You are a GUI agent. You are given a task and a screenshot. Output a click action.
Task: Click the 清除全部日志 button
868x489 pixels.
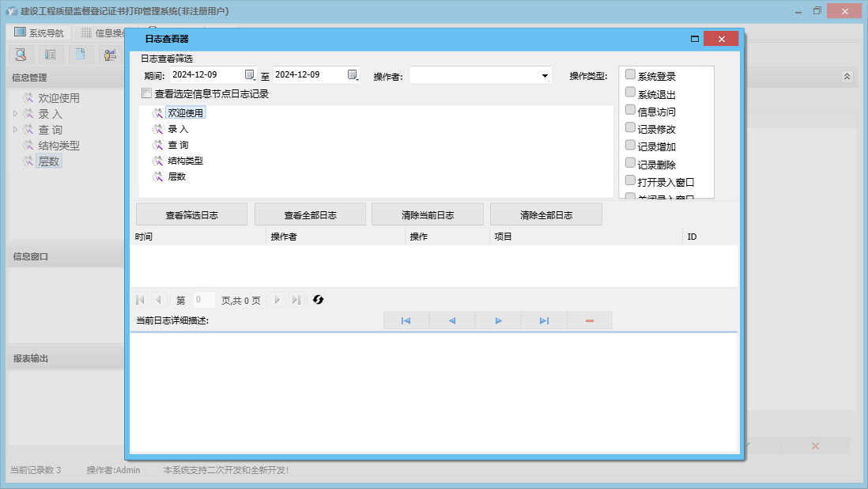pyautogui.click(x=545, y=215)
